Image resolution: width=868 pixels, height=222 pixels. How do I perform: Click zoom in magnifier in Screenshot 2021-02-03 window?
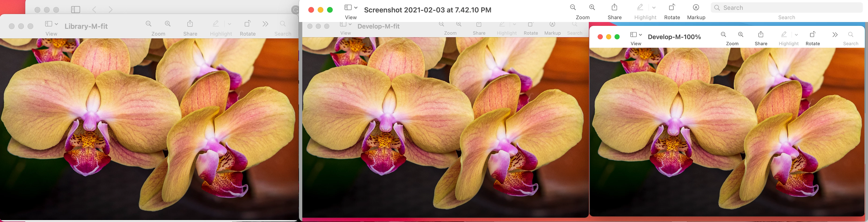[x=592, y=7]
